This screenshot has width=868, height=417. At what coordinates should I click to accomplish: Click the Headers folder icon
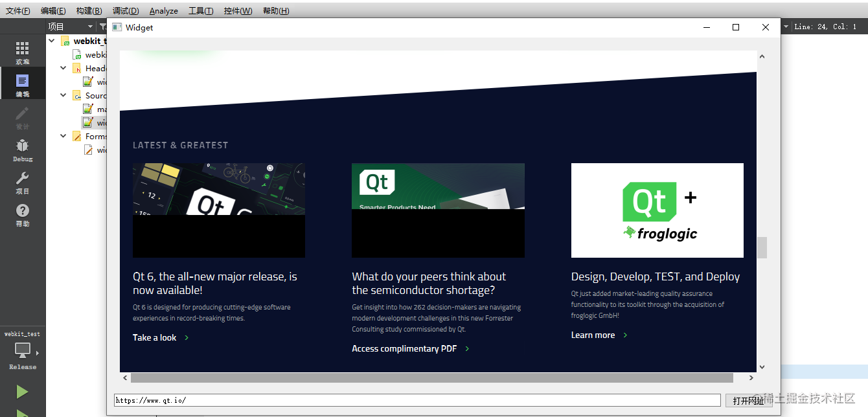[77, 68]
